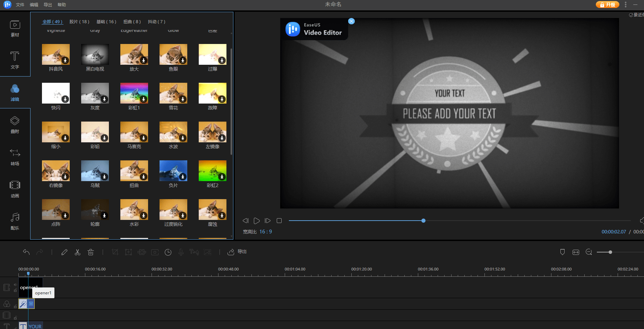Toggle lock on the filter track
This screenshot has height=329, width=644.
click(x=15, y=306)
